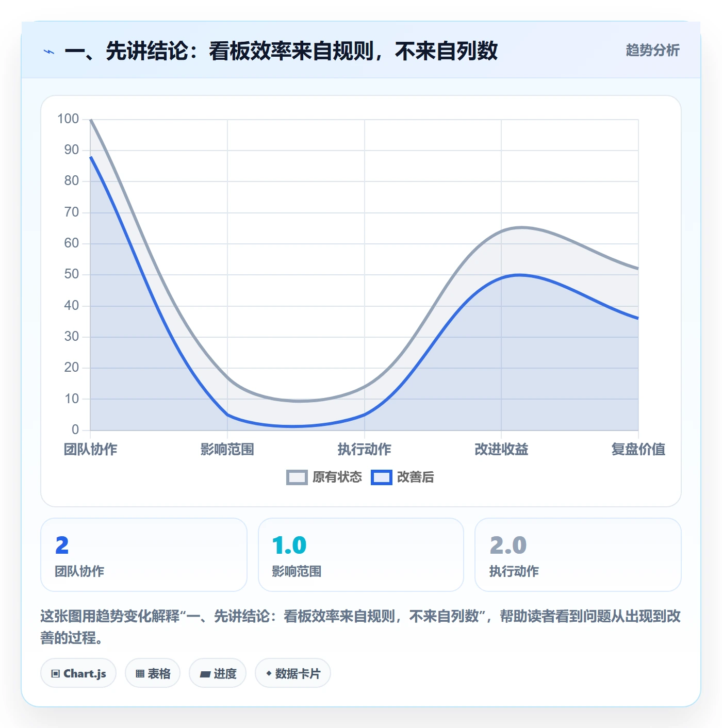Click the 改善后 legend label text

click(416, 477)
